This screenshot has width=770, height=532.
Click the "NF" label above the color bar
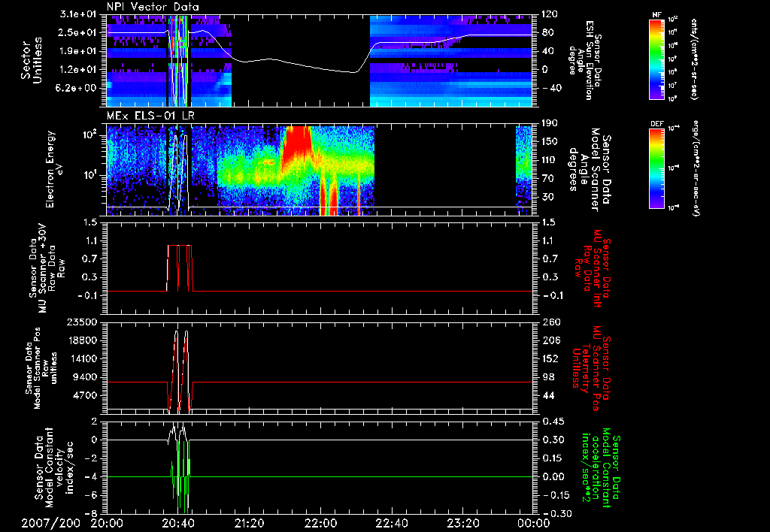pos(656,15)
